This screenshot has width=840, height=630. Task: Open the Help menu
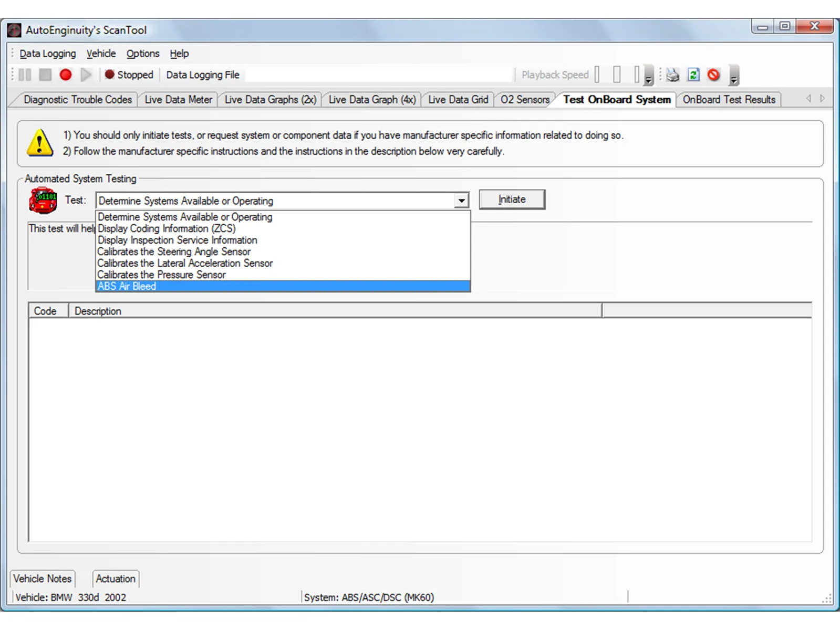179,54
